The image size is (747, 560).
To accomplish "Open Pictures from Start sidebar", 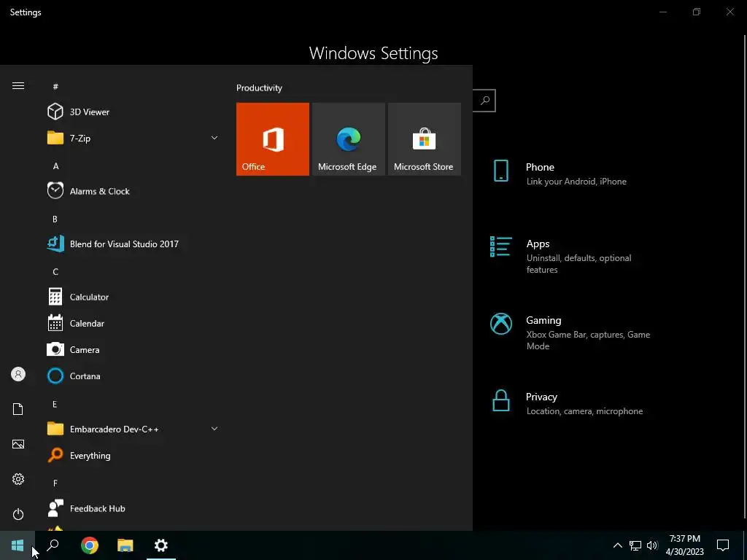I will [18, 444].
